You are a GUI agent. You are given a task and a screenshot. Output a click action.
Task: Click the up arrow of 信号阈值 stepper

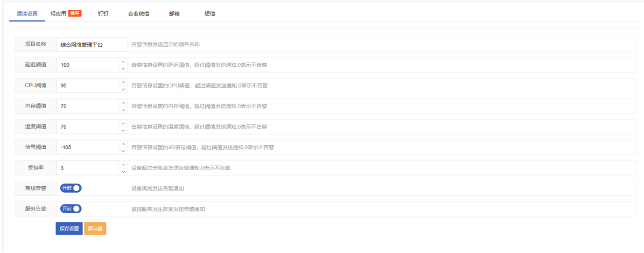(x=123, y=144)
